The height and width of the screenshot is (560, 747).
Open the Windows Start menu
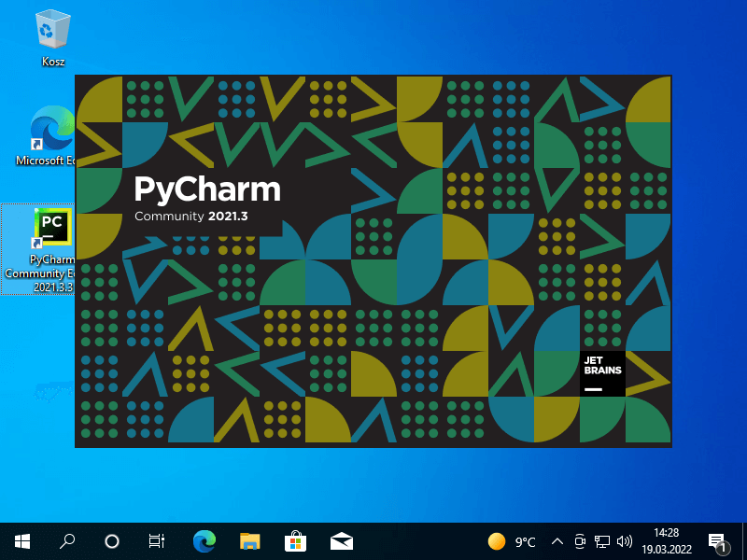(22, 541)
